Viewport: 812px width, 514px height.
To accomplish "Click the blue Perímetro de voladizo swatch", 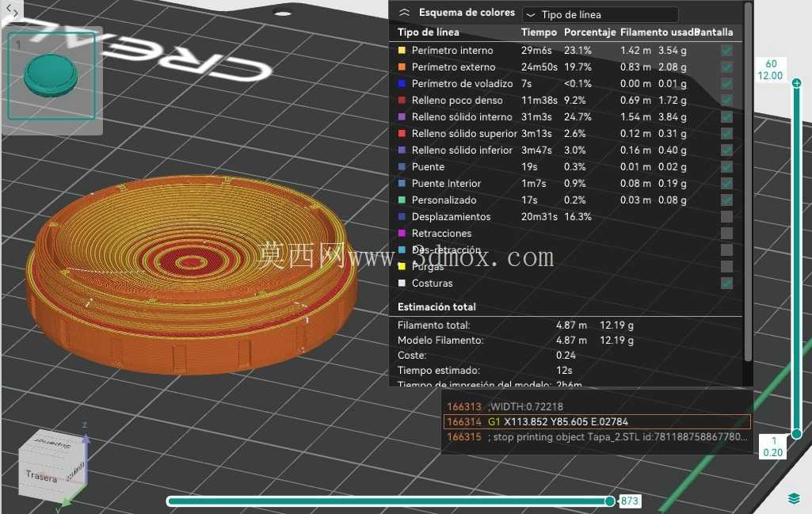I will click(402, 83).
